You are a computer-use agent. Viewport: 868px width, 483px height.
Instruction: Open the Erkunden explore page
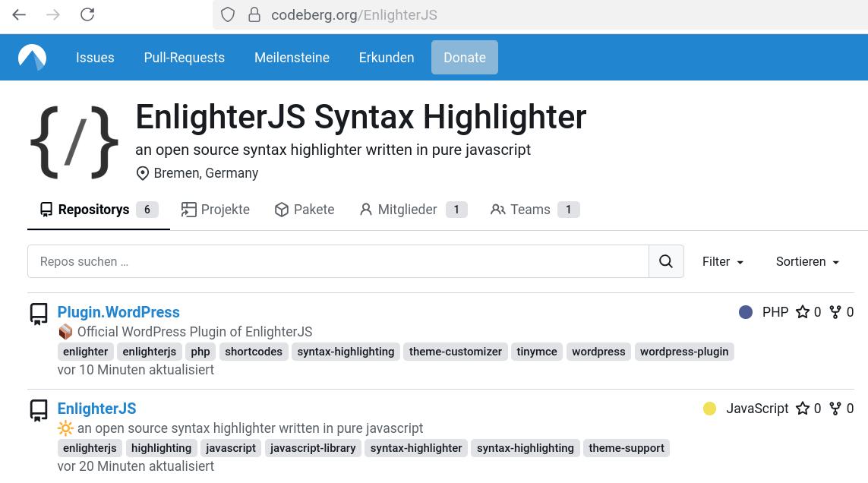pos(387,58)
